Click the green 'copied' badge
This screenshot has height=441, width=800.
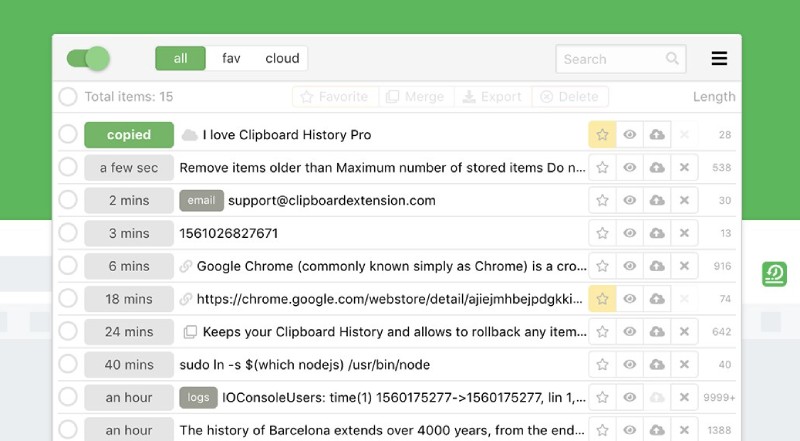(129, 135)
